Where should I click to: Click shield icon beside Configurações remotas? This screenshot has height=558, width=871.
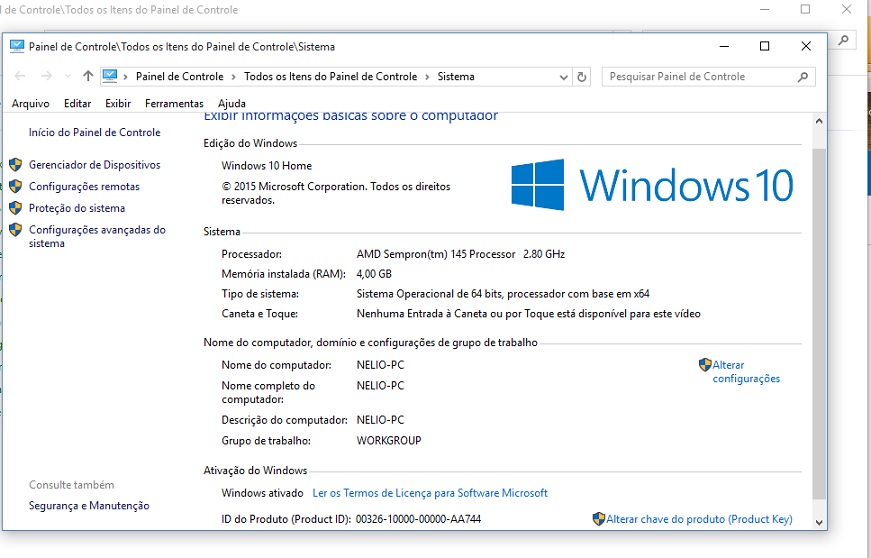(x=16, y=186)
